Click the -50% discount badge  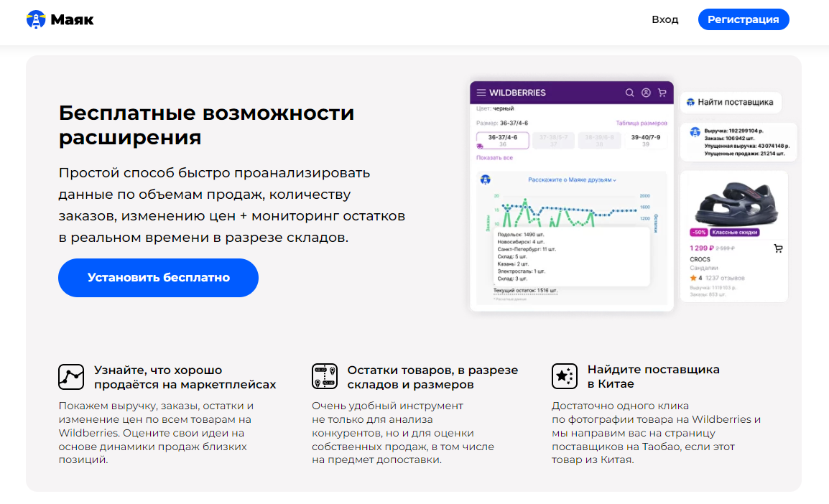[699, 232]
